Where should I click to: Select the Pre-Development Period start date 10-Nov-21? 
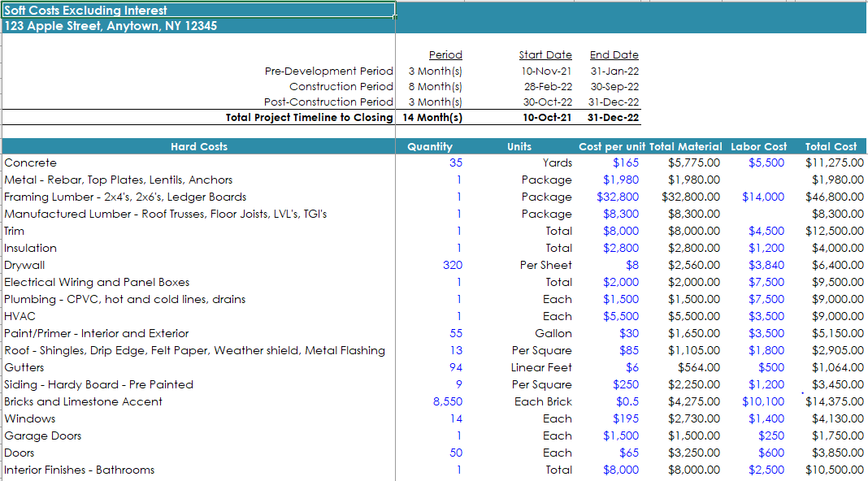click(546, 71)
